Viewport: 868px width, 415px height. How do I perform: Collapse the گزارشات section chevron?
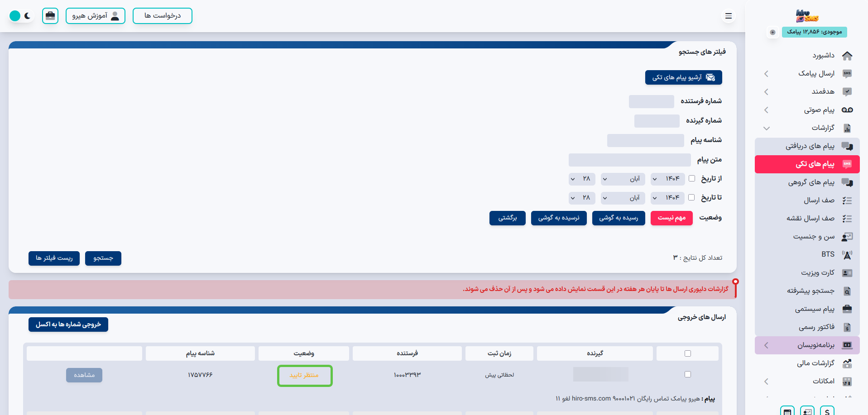[766, 128]
